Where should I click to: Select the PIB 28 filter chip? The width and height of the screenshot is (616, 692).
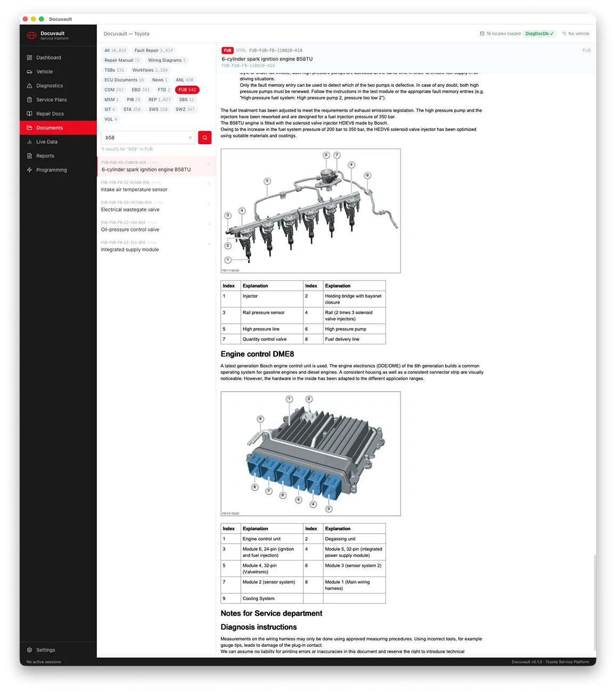click(x=134, y=100)
